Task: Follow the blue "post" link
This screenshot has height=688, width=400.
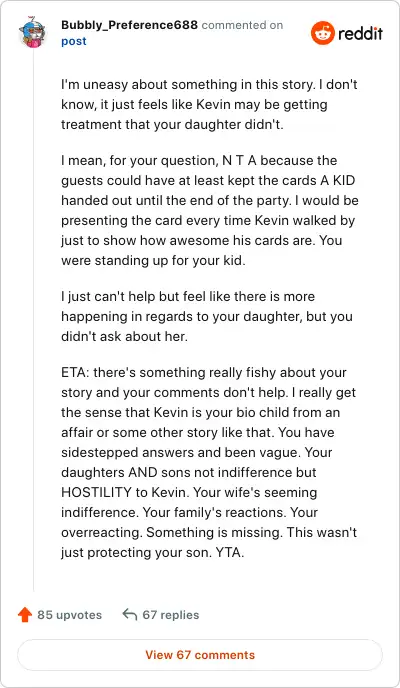Action: coord(74,41)
